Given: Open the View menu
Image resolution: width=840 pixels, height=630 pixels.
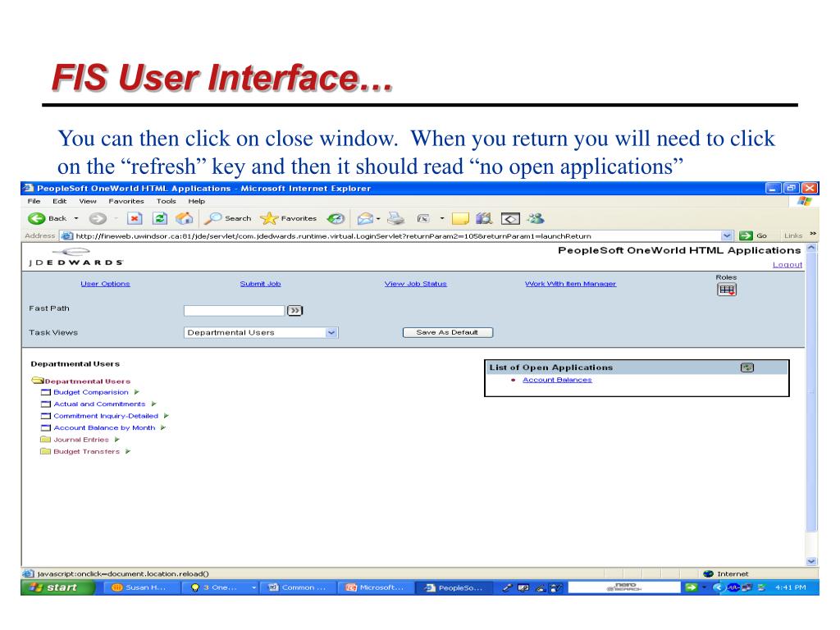Looking at the screenshot, I should [x=88, y=202].
